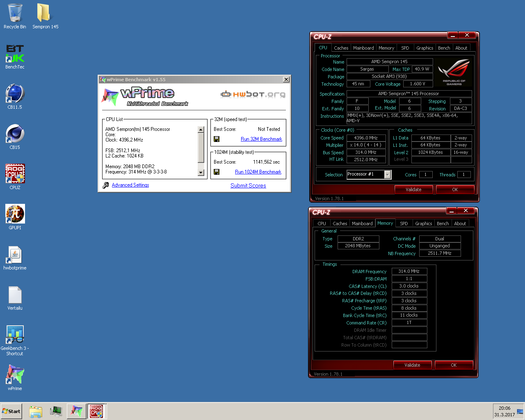Click the NB Frequency value 2511.7 MHz
Screen dimensions: 525x420
tap(440, 253)
